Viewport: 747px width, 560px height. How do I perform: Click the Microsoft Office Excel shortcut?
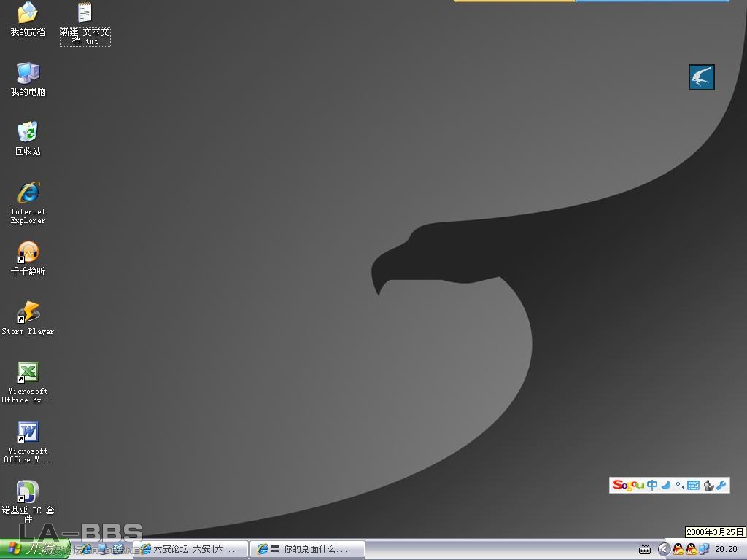coord(28,372)
